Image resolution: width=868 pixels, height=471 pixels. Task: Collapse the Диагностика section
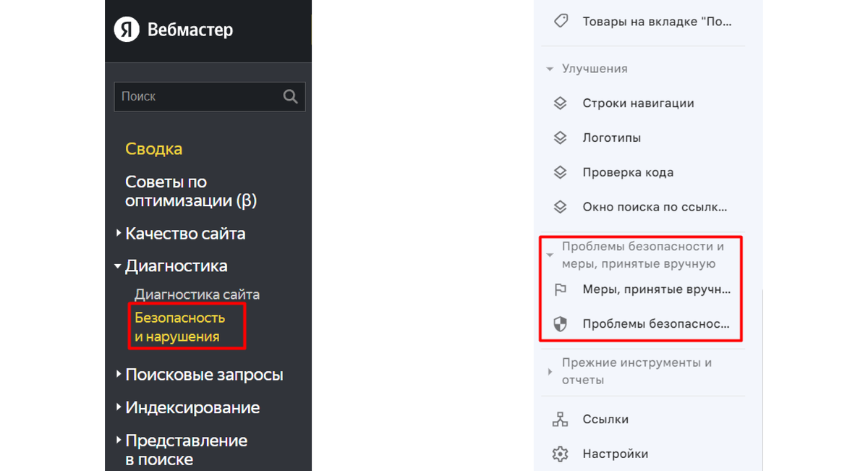click(118, 266)
